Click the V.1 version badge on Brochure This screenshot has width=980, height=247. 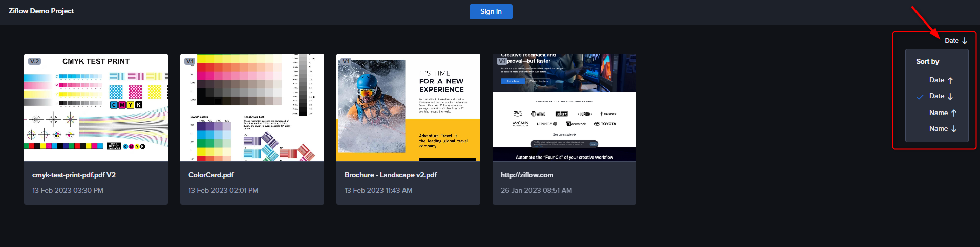tap(346, 61)
